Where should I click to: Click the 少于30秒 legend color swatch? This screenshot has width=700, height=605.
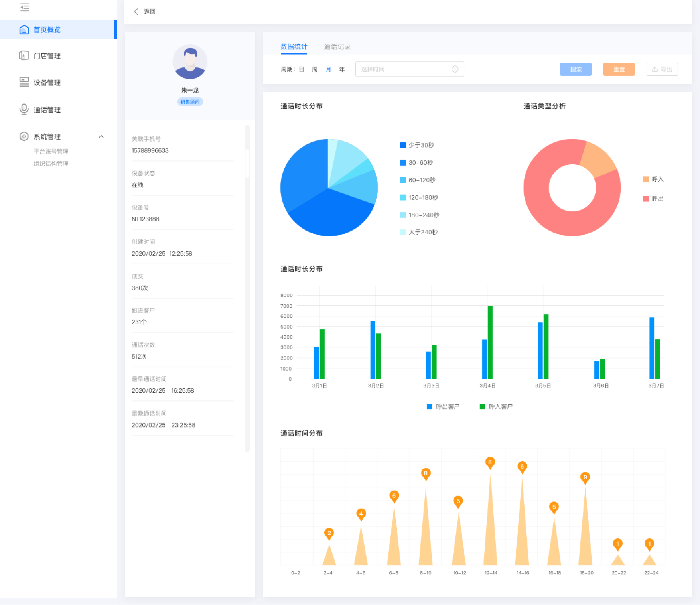click(x=403, y=145)
